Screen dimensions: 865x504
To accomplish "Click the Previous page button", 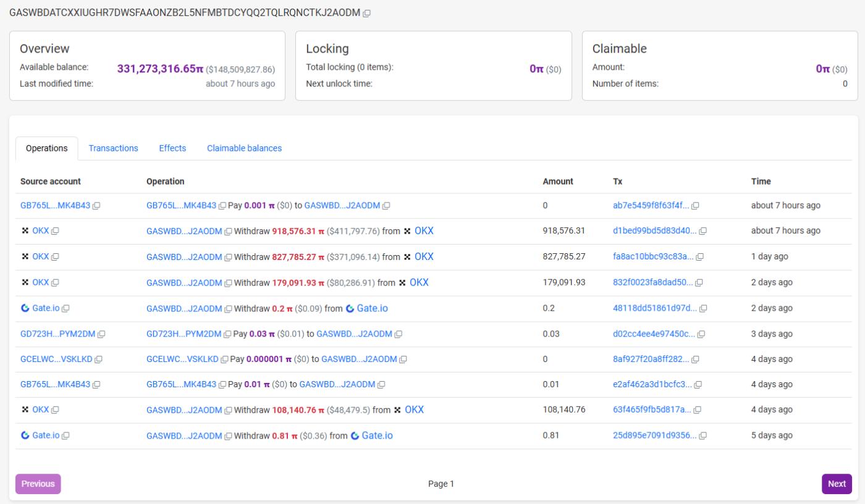I will pyautogui.click(x=37, y=484).
